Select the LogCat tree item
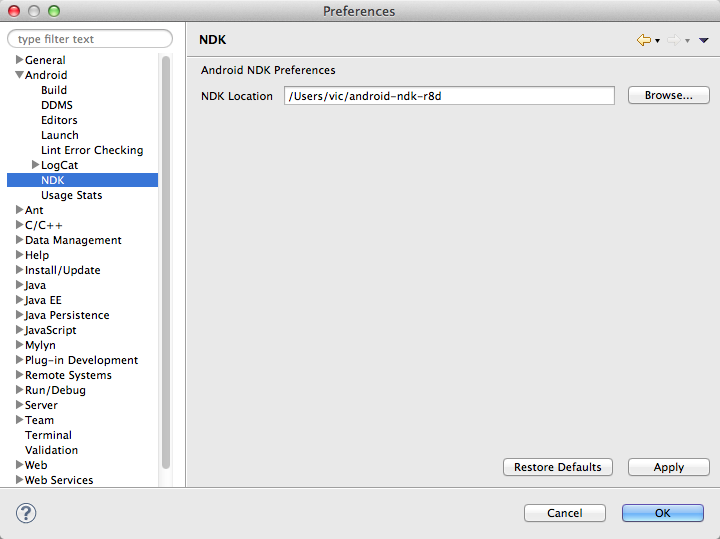This screenshot has width=720, height=539. pyautogui.click(x=60, y=165)
